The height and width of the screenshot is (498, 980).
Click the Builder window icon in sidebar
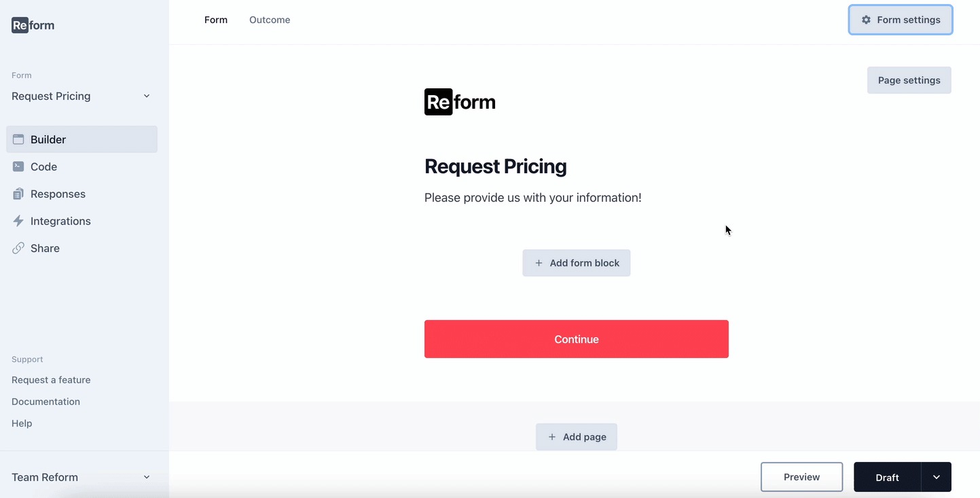tap(18, 139)
